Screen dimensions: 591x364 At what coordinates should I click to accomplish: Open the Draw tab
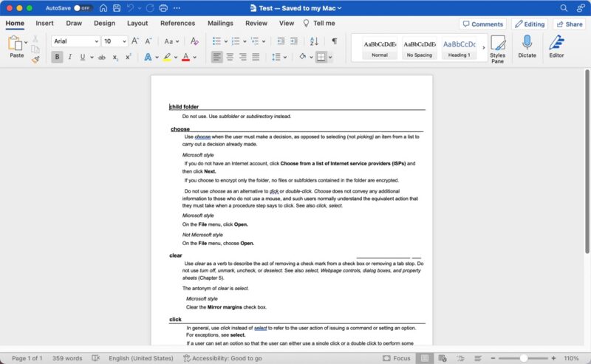[74, 23]
